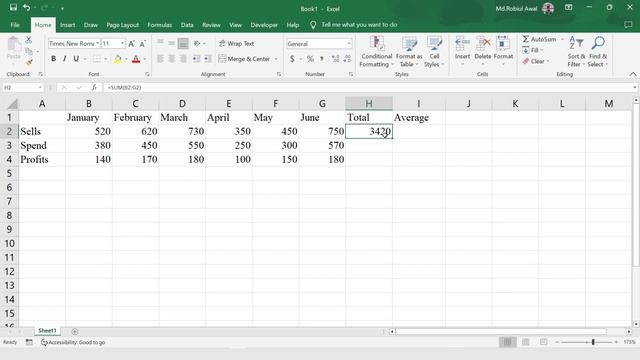640x360 pixels.
Task: Open Format as Table
Action: pos(409,52)
